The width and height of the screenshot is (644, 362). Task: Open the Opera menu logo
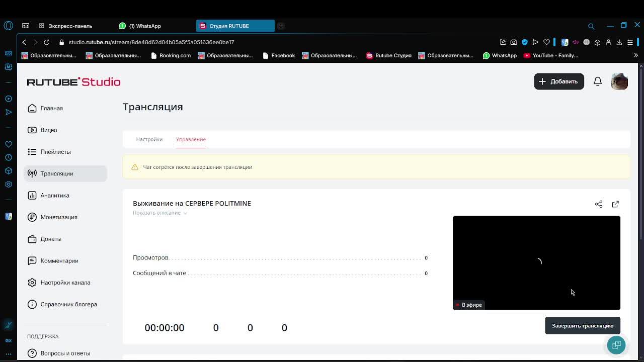(x=9, y=26)
